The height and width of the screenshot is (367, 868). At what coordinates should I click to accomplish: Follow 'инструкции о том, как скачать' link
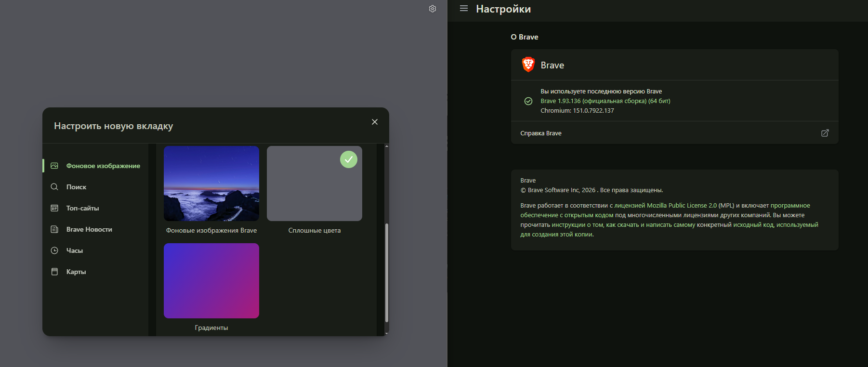pyautogui.click(x=595, y=225)
